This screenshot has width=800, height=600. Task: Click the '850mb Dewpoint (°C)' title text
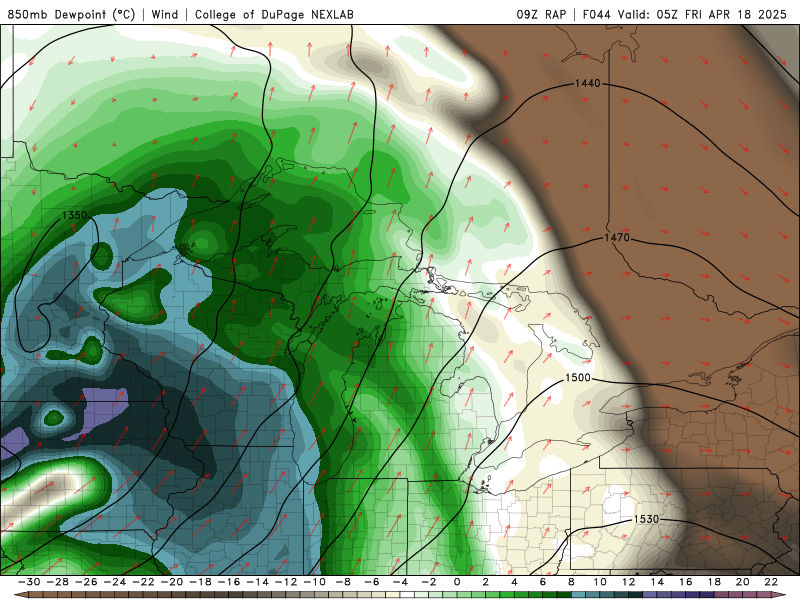point(71,14)
